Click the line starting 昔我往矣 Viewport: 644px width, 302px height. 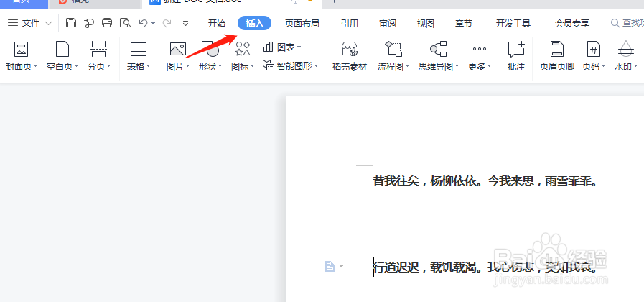[485, 181]
